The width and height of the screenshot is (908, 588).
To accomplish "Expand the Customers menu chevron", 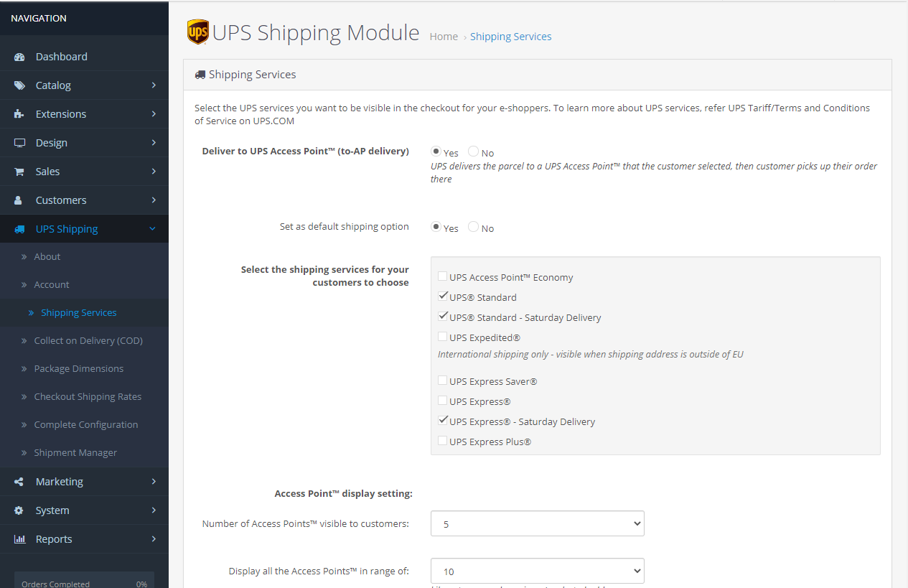I will coord(154,200).
